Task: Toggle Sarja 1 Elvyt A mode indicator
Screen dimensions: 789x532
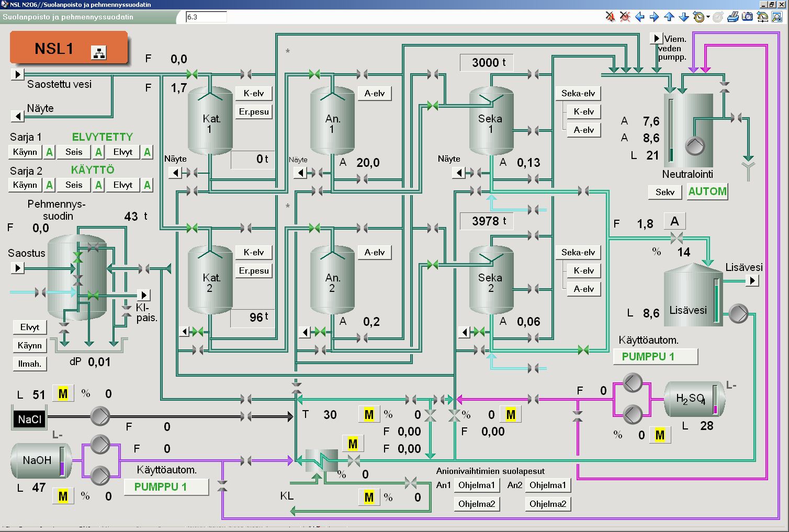Action: 147,152
